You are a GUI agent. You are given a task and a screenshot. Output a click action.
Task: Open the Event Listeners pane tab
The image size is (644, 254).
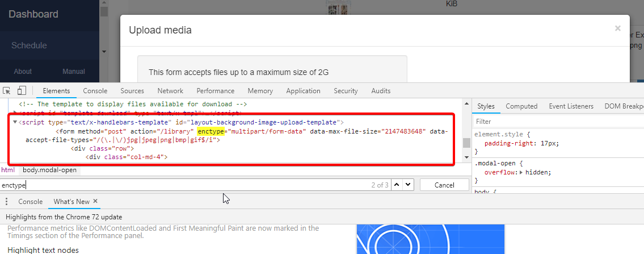click(571, 106)
